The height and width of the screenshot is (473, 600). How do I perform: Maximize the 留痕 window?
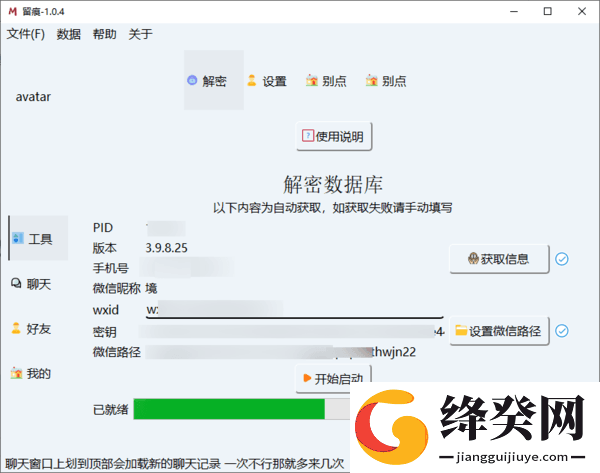coord(548,11)
